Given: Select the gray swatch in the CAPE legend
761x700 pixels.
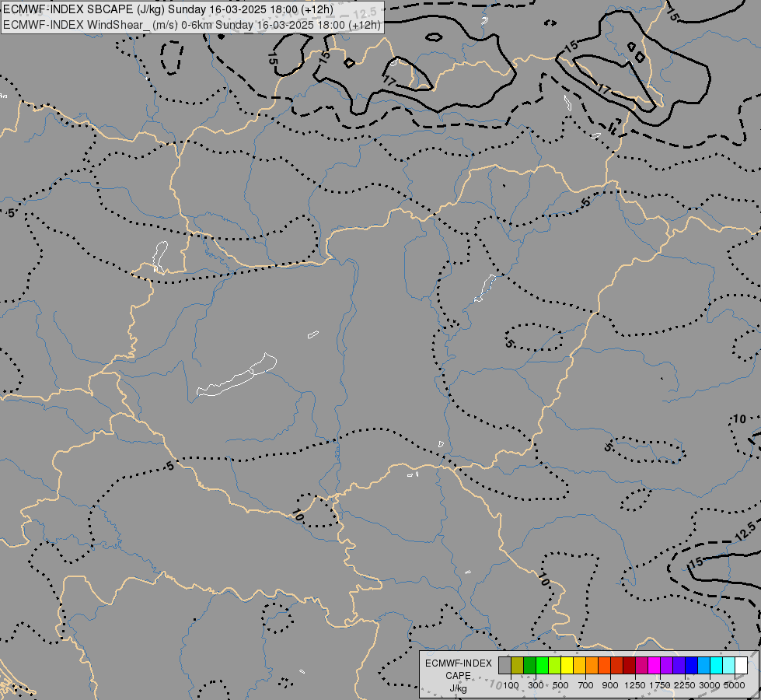Looking at the screenshot, I should pyautogui.click(x=504, y=665).
